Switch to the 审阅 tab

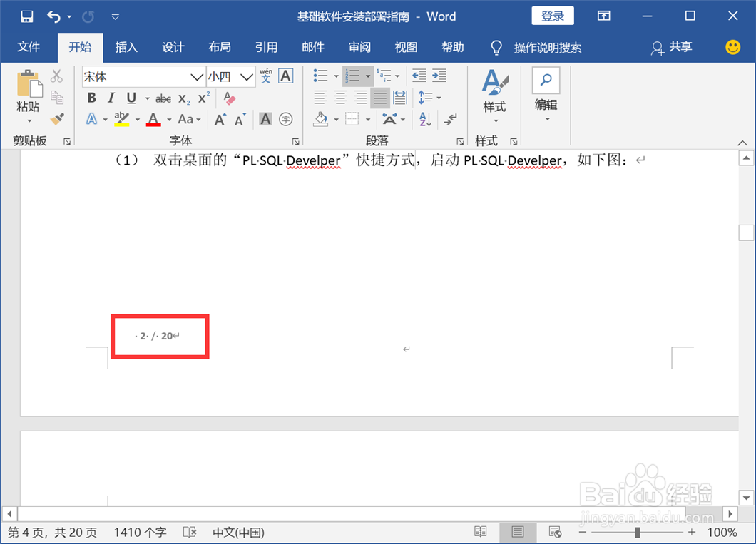pyautogui.click(x=359, y=47)
